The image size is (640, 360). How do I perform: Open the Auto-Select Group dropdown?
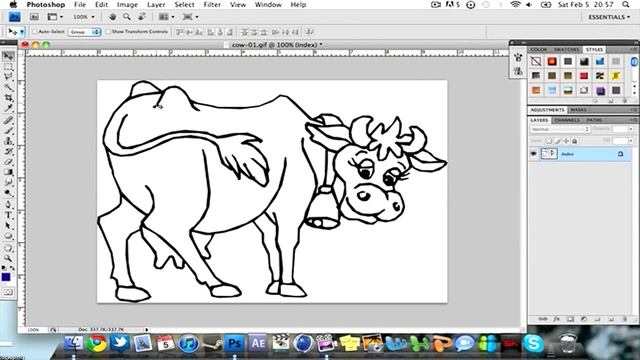pyautogui.click(x=84, y=31)
